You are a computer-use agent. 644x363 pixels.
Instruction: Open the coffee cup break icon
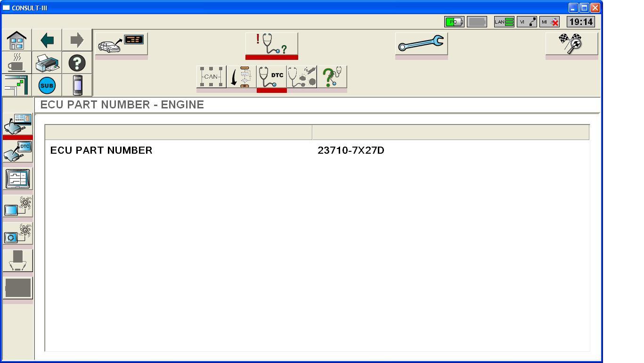(x=17, y=62)
